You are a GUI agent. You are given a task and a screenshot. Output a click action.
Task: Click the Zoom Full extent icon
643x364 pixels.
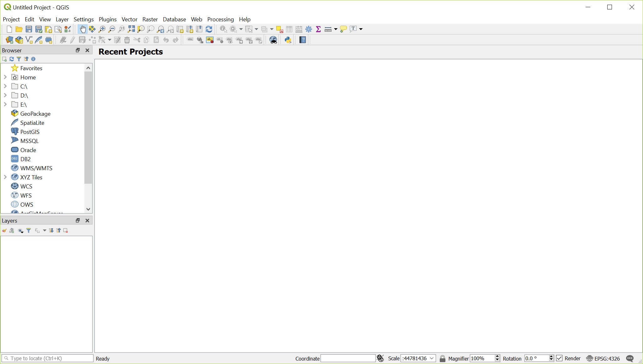(x=131, y=29)
